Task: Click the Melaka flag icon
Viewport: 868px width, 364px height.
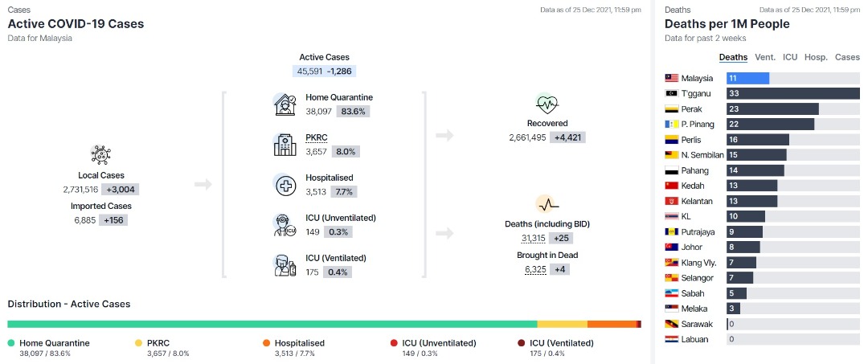Action: click(x=671, y=309)
